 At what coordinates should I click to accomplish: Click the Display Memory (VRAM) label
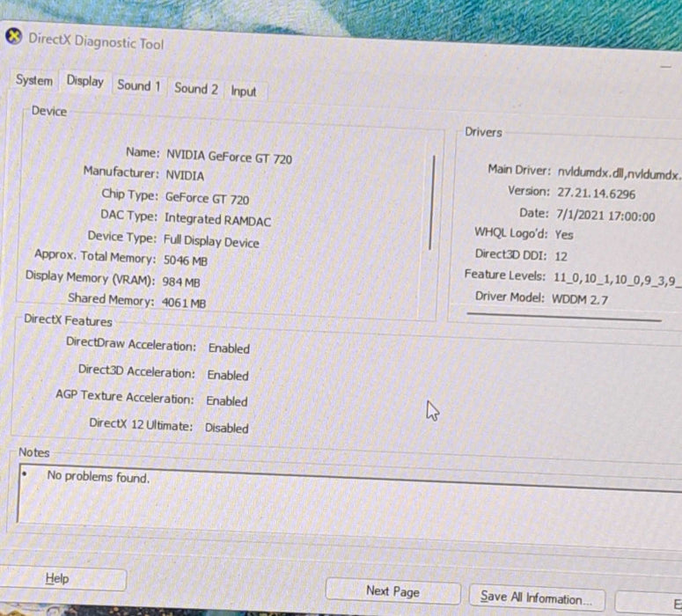point(90,278)
